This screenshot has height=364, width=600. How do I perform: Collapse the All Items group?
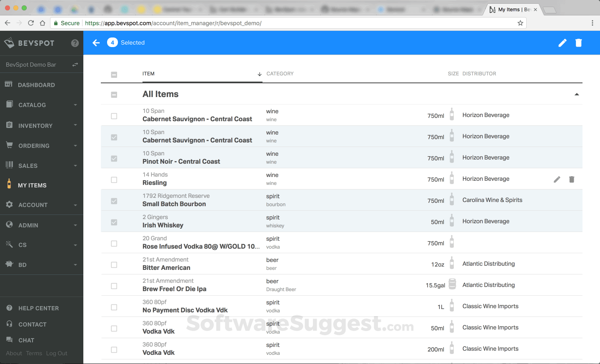click(x=577, y=95)
